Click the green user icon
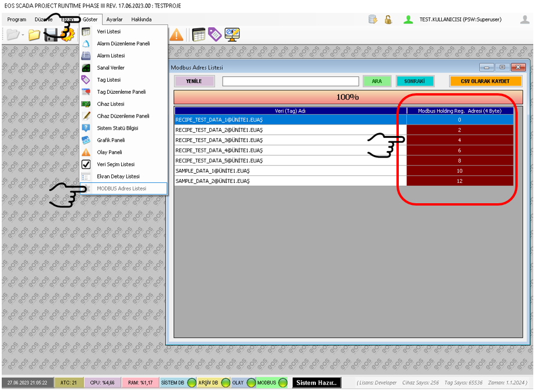 (408, 20)
